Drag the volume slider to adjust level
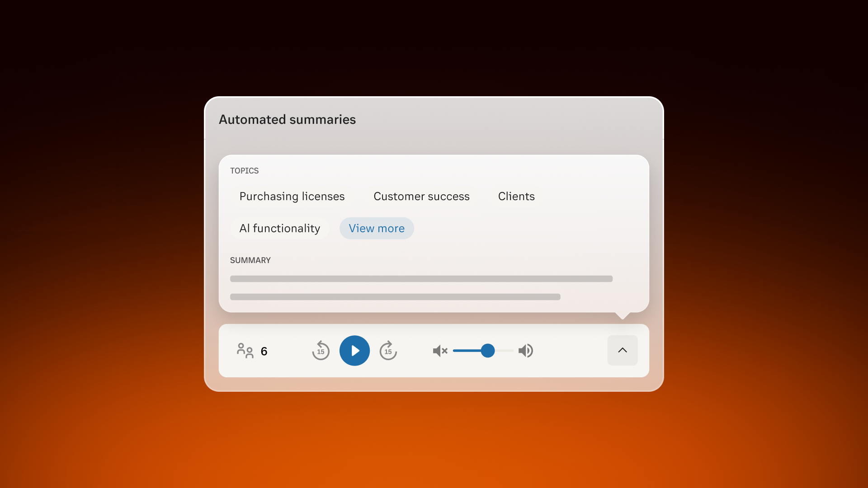The width and height of the screenshot is (868, 488). pyautogui.click(x=487, y=350)
